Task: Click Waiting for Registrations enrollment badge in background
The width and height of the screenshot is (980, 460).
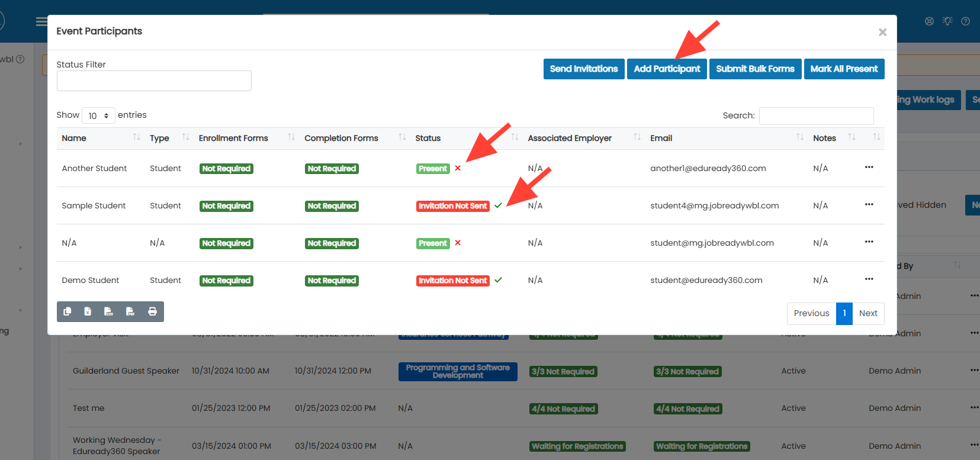Action: 577,446
